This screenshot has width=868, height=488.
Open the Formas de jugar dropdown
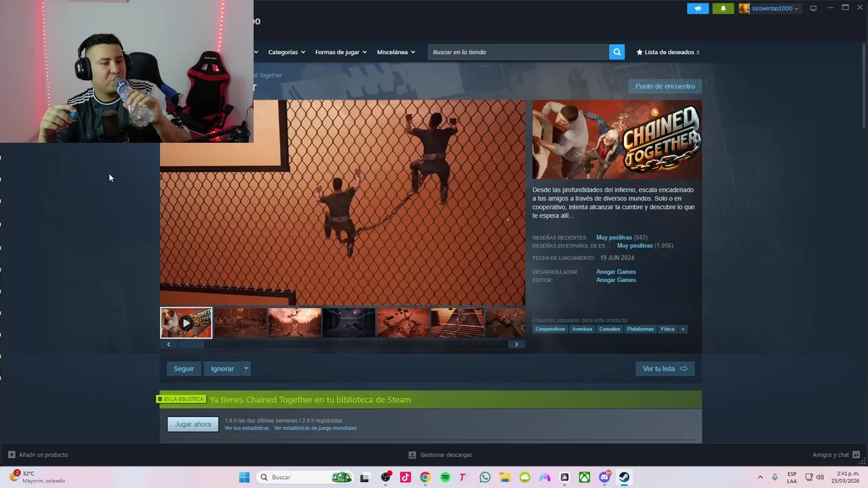[x=340, y=52]
